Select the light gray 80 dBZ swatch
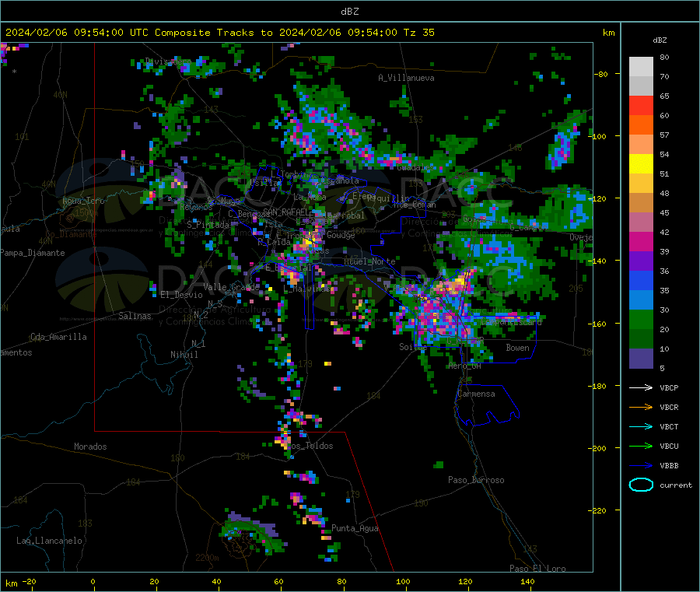The image size is (700, 592). click(x=641, y=67)
